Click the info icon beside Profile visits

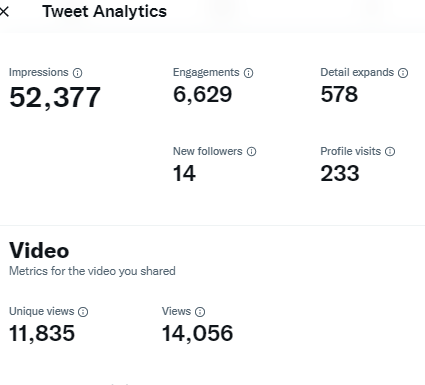(390, 152)
